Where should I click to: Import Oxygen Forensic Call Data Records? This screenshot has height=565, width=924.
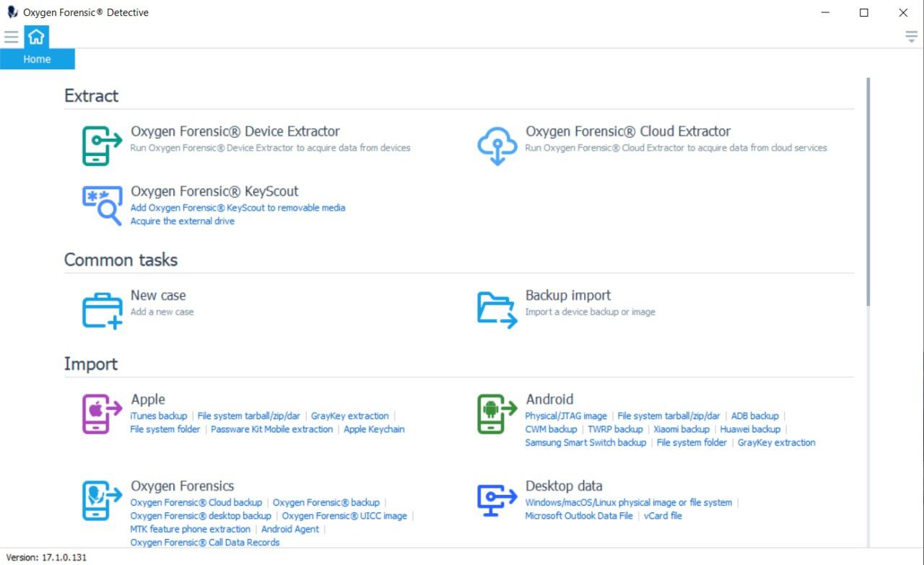click(x=205, y=543)
